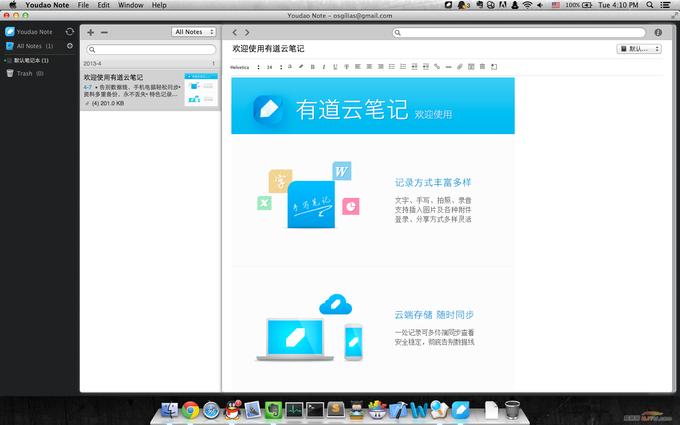Click the 云端存储 随时同步 heading
Image resolution: width=680 pixels, height=425 pixels.
point(434,315)
